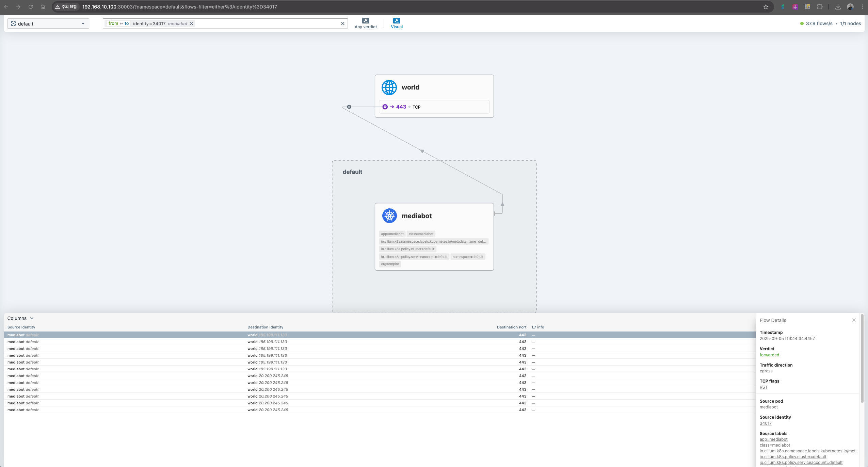
Task: Click the forwarded verdict link
Action: tap(769, 355)
